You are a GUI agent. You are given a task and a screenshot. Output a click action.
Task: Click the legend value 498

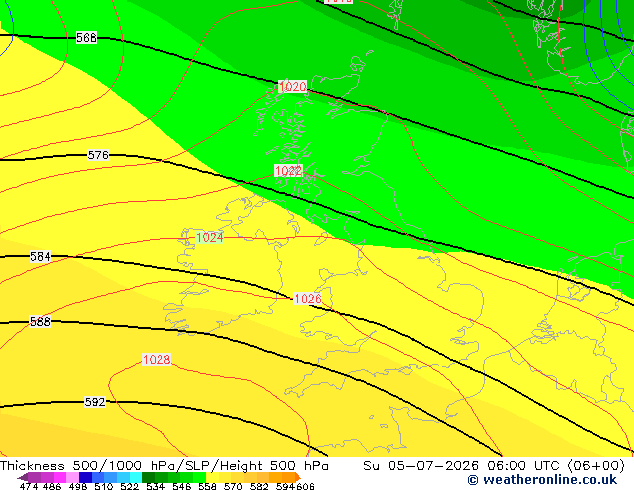(78, 486)
